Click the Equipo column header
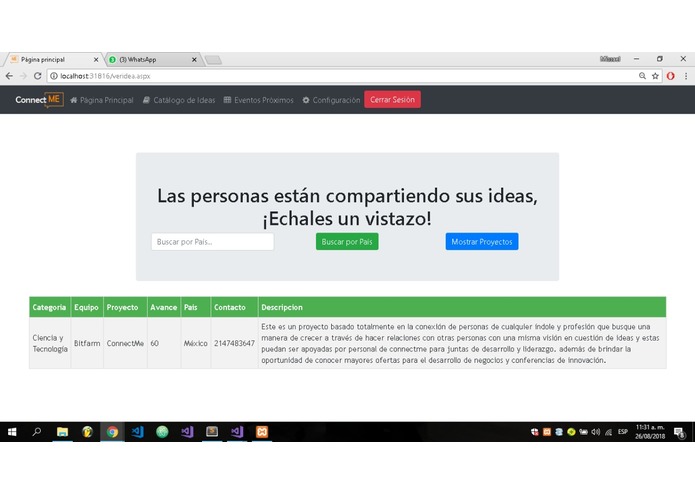The image size is (695, 494). click(86, 307)
